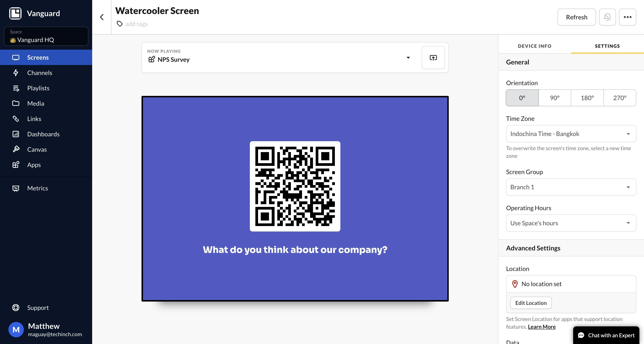
Task: Click the cast-to-screen icon button
Action: point(433,58)
